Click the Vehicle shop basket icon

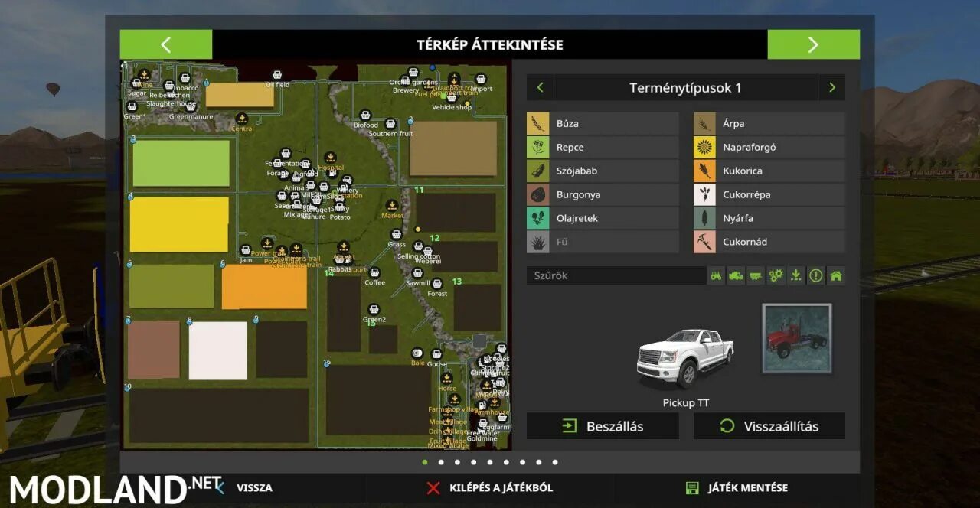click(x=452, y=98)
